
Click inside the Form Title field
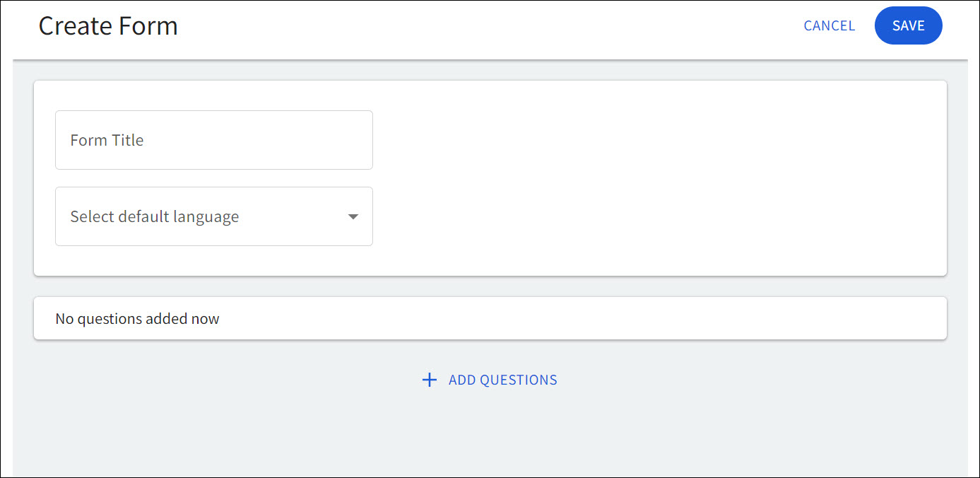[214, 140]
